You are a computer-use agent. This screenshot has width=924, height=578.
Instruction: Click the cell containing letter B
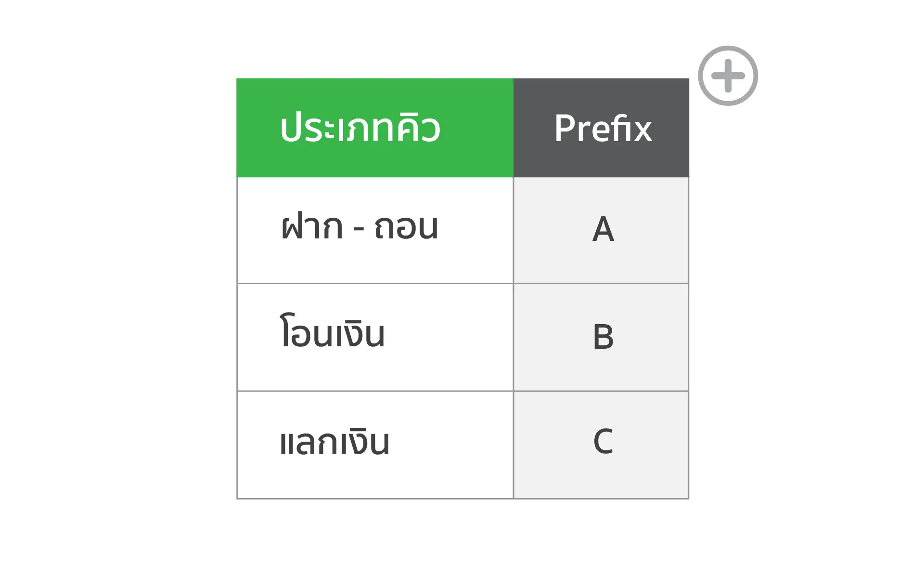[x=602, y=336]
